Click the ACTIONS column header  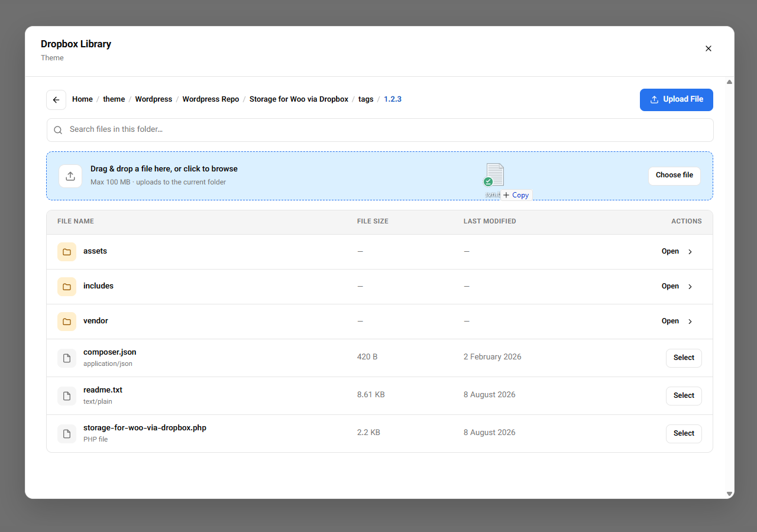[x=687, y=222]
